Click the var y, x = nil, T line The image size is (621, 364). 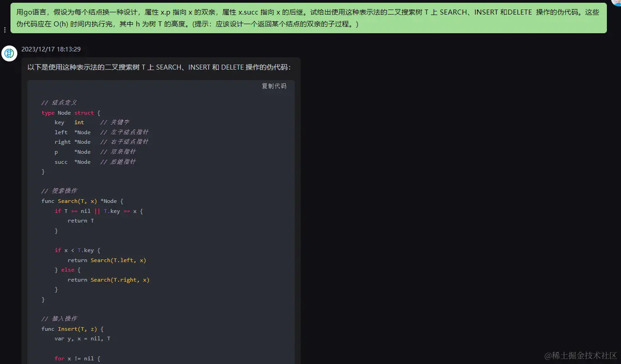coord(82,339)
